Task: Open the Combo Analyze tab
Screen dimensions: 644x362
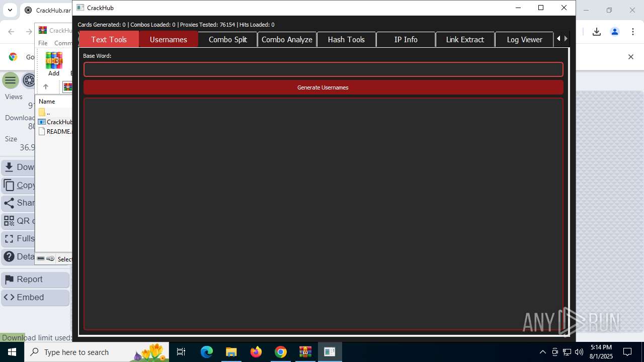Action: (287, 39)
